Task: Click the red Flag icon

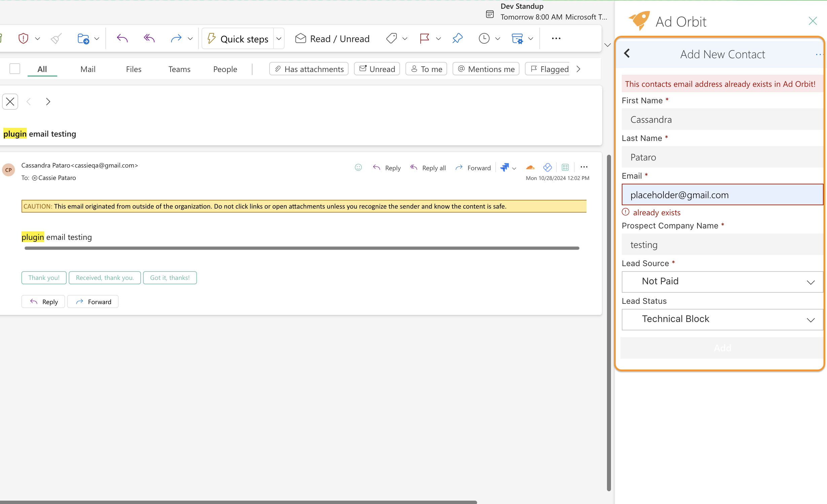Action: [x=425, y=39]
